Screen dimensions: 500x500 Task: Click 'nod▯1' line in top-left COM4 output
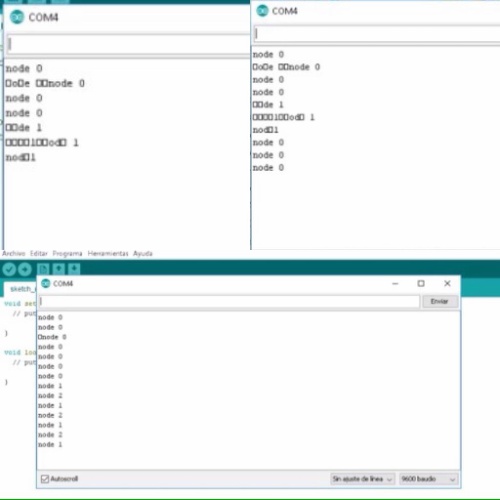pyautogui.click(x=21, y=157)
